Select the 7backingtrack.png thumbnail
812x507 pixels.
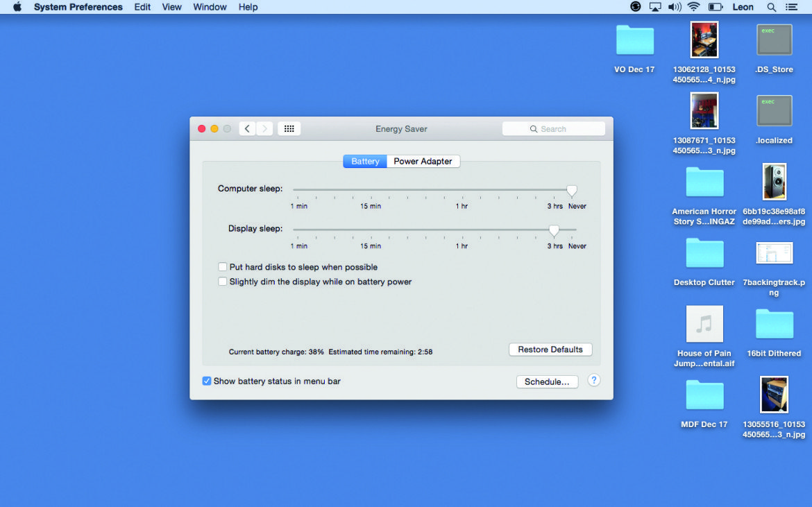click(x=775, y=253)
